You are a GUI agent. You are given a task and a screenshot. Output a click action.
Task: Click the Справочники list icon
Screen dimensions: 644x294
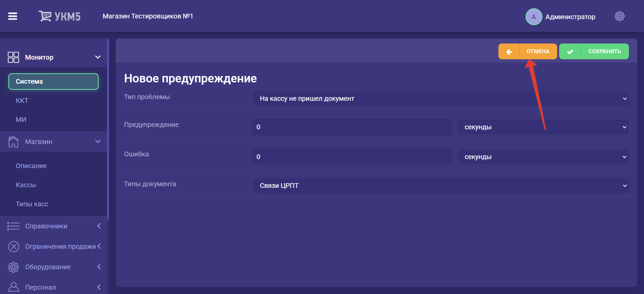tap(13, 226)
